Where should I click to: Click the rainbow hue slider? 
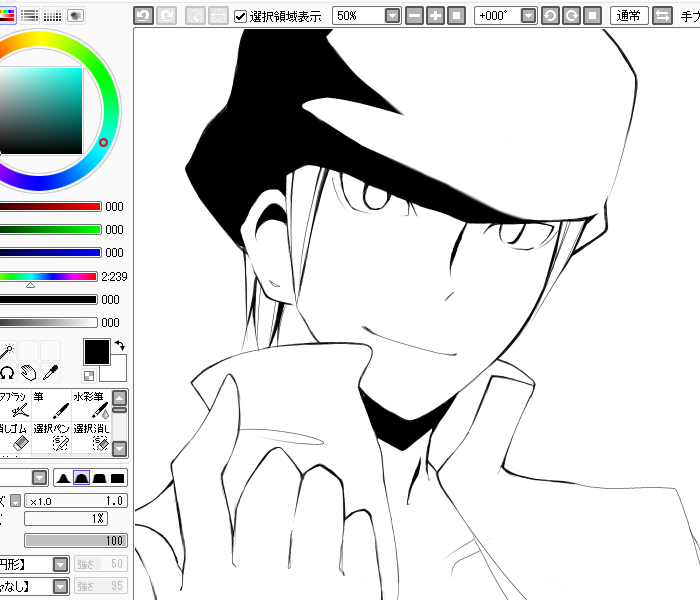[x=48, y=276]
